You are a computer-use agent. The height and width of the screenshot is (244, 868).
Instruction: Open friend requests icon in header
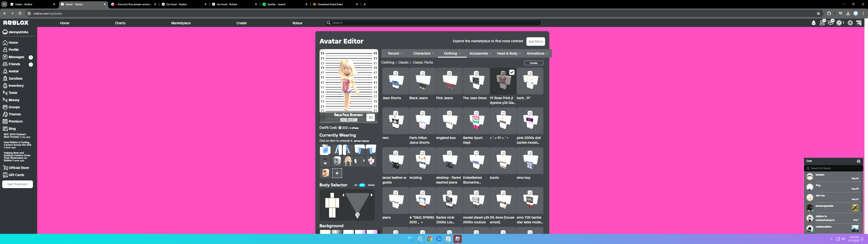click(x=822, y=23)
